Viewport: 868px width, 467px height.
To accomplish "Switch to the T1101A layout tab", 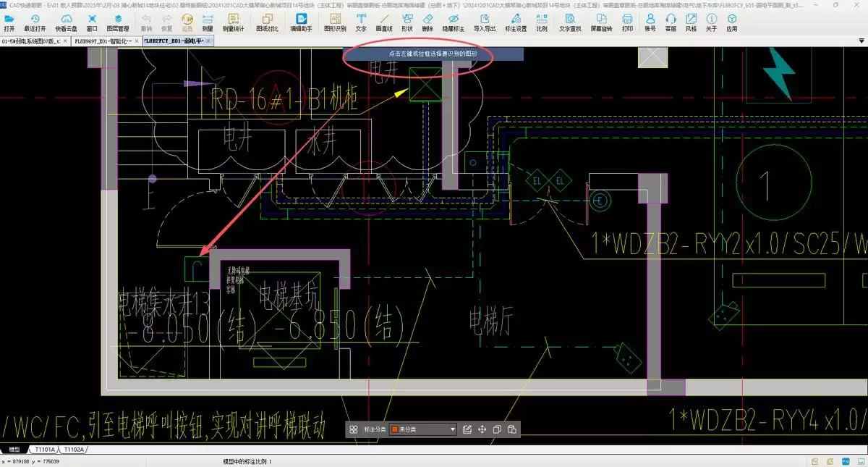I will [x=45, y=450].
